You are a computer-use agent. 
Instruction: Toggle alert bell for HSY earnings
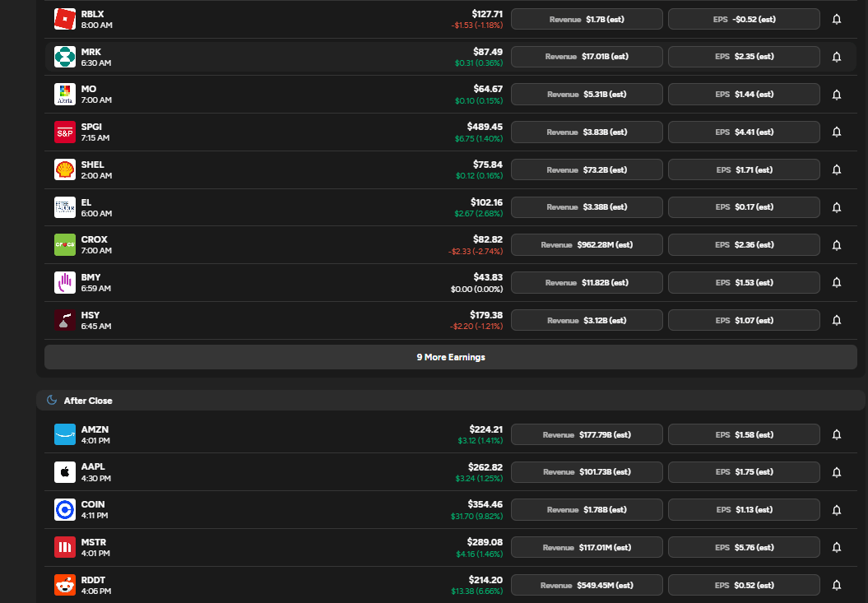[x=837, y=320]
